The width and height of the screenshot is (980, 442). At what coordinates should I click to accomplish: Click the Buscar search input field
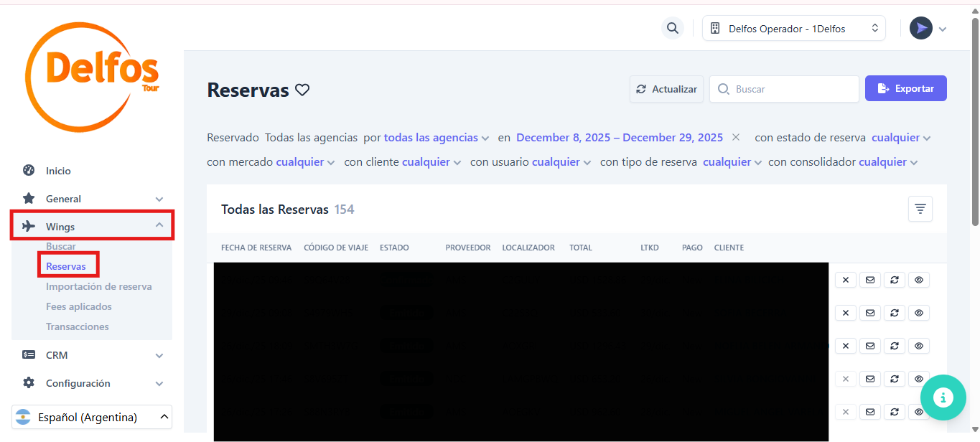[x=790, y=89]
